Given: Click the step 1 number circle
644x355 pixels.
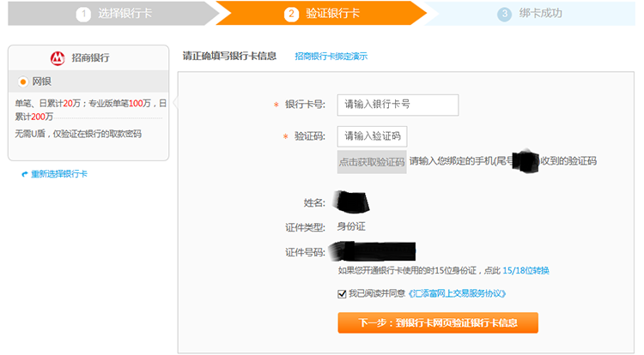Looking at the screenshot, I should 83,14.
